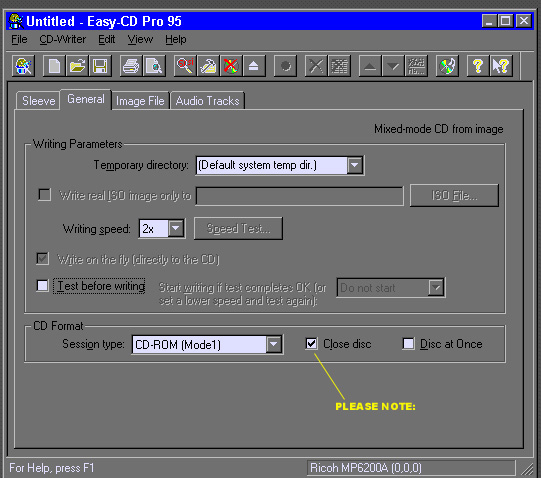The width and height of the screenshot is (541, 478).
Task: Open the Writing speed dropdown
Action: [x=176, y=228]
